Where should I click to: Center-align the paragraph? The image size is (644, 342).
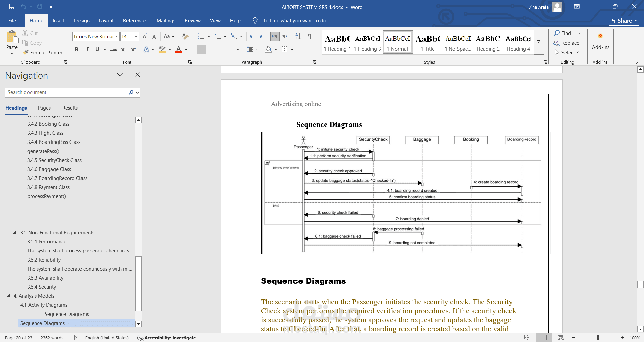point(211,49)
